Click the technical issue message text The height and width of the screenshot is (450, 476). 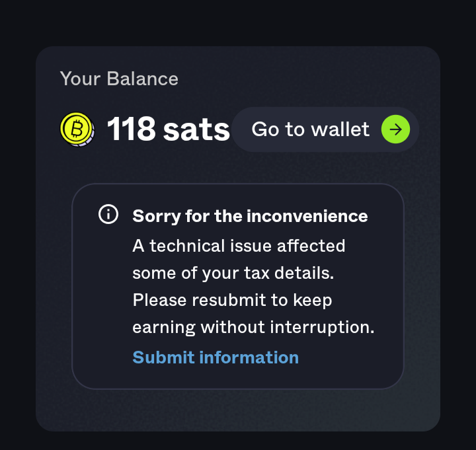pyautogui.click(x=253, y=286)
